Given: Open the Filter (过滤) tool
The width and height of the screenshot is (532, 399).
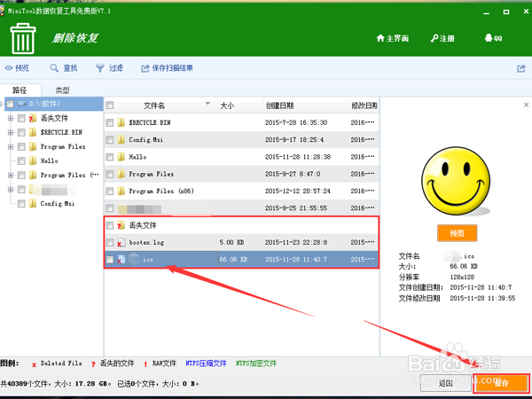Looking at the screenshot, I should pyautogui.click(x=109, y=68).
